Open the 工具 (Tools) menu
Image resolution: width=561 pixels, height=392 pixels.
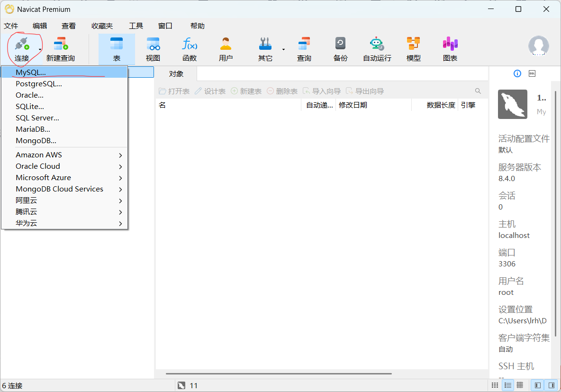136,26
